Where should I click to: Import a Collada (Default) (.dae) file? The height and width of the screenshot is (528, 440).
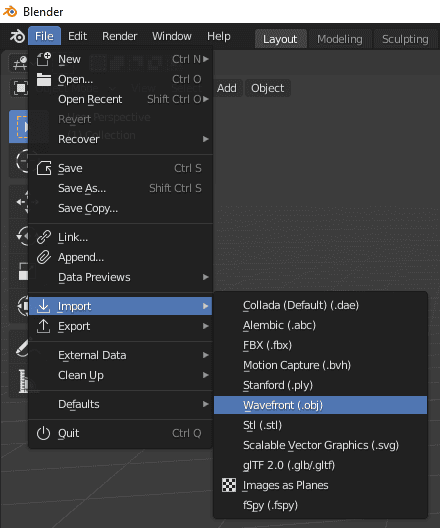[x=320, y=305]
